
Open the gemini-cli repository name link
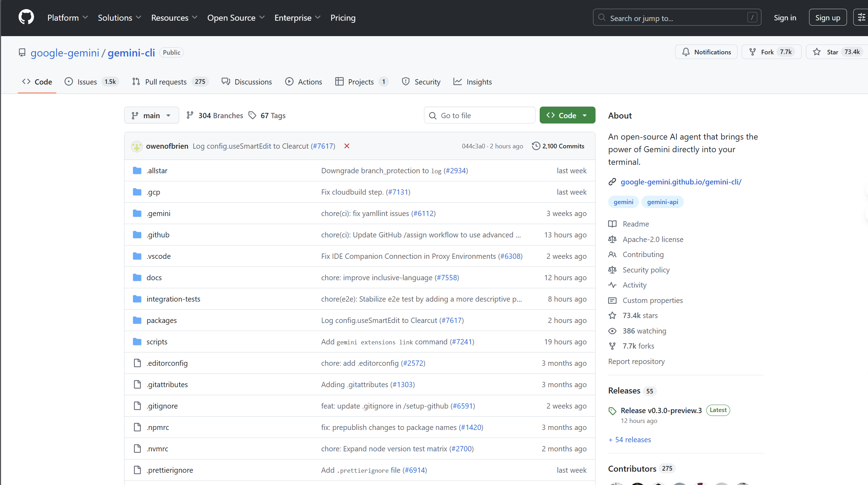click(x=131, y=53)
